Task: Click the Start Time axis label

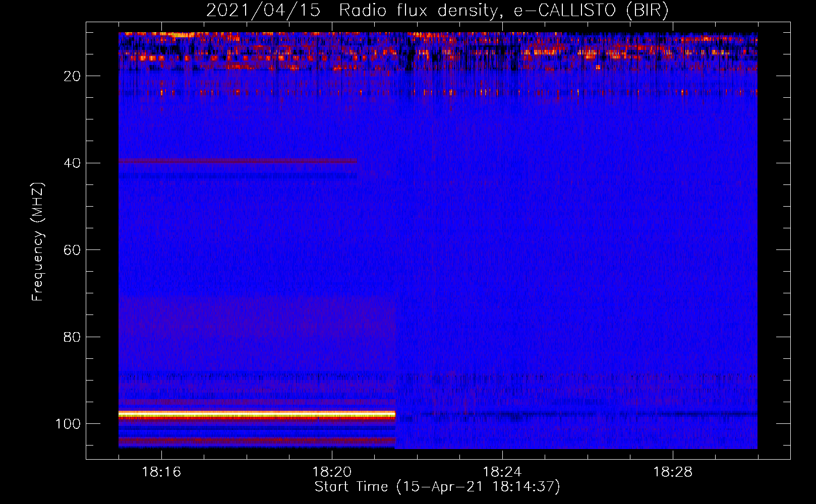Action: (x=437, y=487)
